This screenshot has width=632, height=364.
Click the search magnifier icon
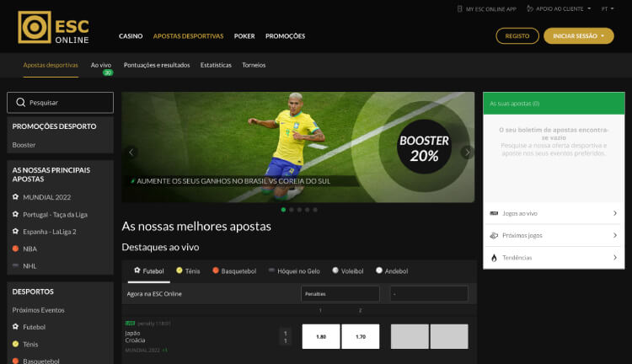20,103
